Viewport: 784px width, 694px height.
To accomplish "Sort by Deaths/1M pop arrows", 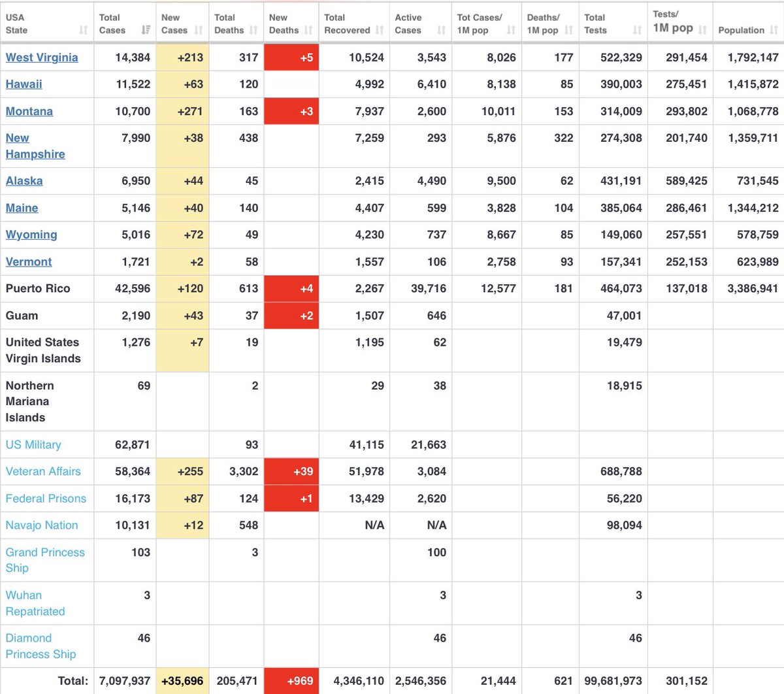I will coord(569,30).
